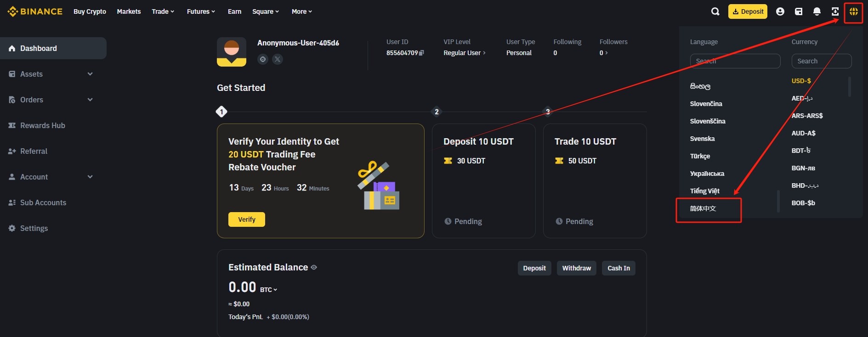Click the currency Search field
The image size is (868, 337).
point(822,61)
